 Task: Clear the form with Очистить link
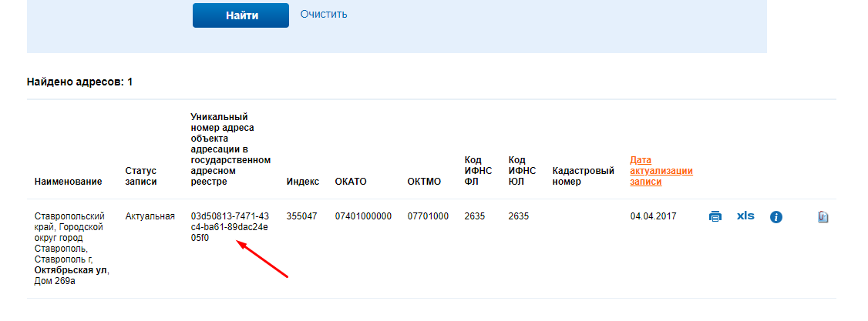coord(324,14)
